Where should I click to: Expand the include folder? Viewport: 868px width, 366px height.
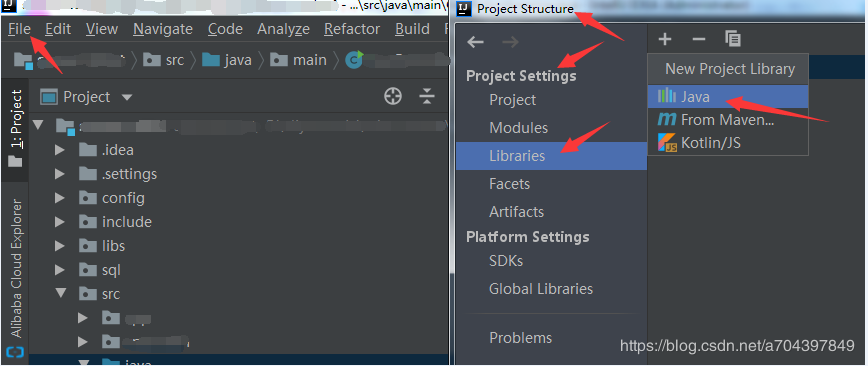[60, 222]
